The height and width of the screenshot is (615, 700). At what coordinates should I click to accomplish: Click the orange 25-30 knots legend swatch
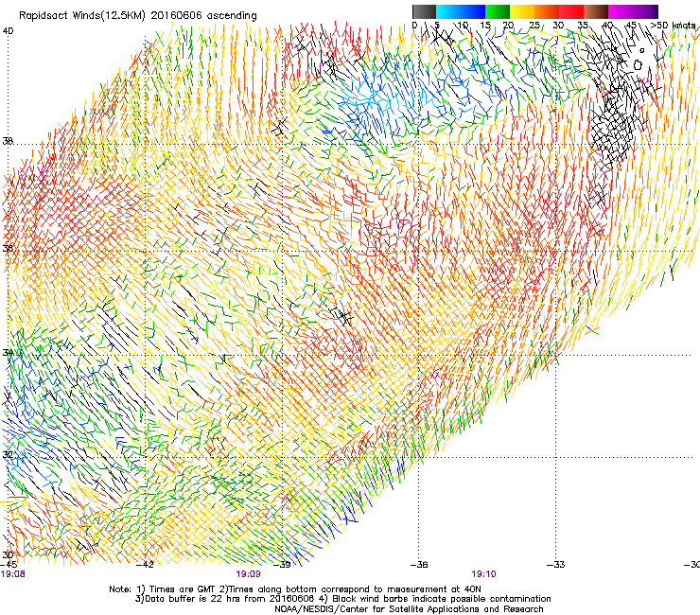click(547, 11)
